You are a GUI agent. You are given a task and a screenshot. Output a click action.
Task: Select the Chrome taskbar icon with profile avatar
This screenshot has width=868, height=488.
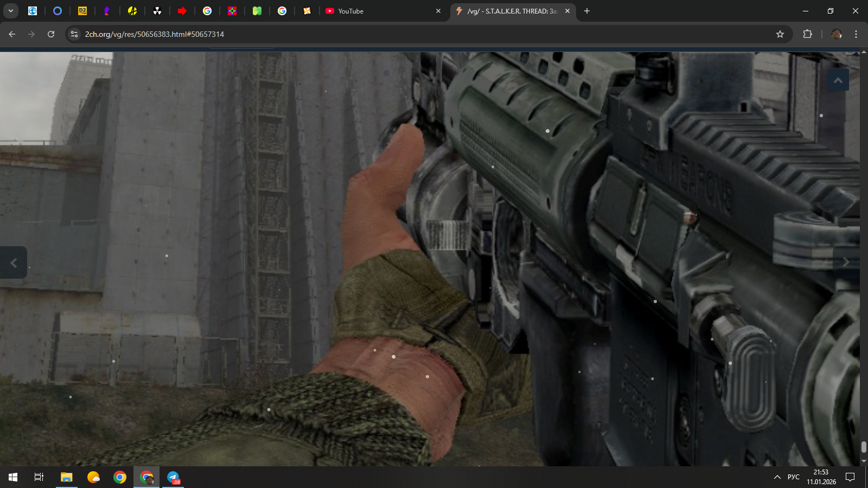146,477
